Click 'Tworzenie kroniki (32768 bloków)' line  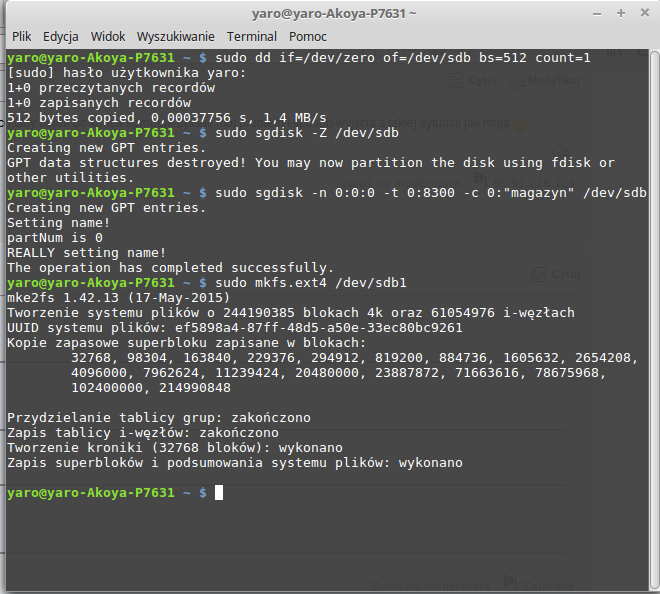[175, 447]
